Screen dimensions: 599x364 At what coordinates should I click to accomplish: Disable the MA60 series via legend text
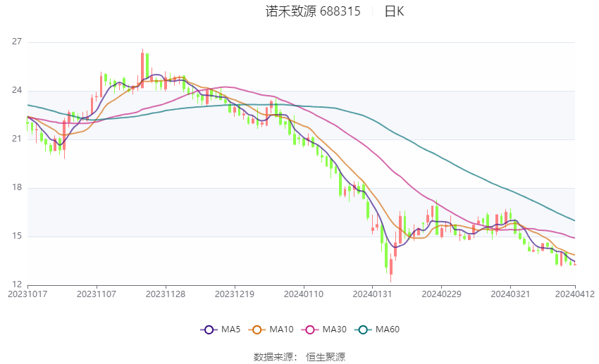click(x=387, y=330)
